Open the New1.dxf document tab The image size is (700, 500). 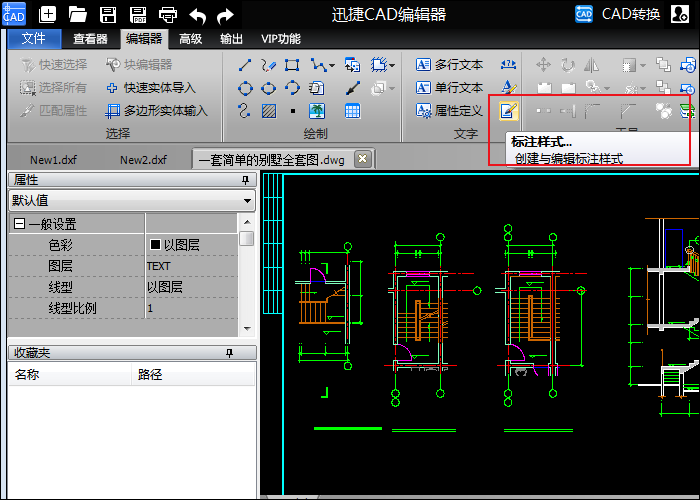point(53,159)
